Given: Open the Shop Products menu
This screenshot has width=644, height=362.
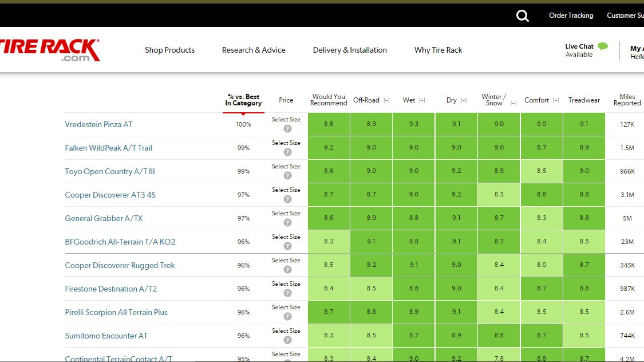Looking at the screenshot, I should (169, 50).
